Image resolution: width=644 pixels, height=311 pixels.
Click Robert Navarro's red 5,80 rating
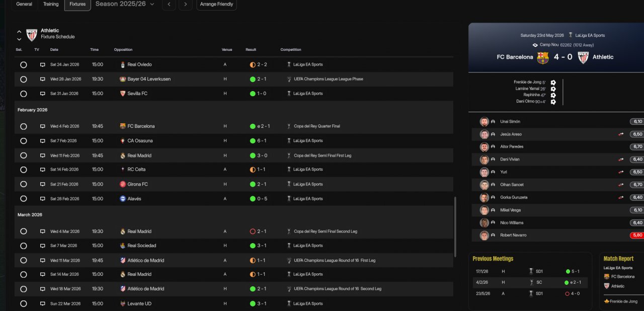637,235
